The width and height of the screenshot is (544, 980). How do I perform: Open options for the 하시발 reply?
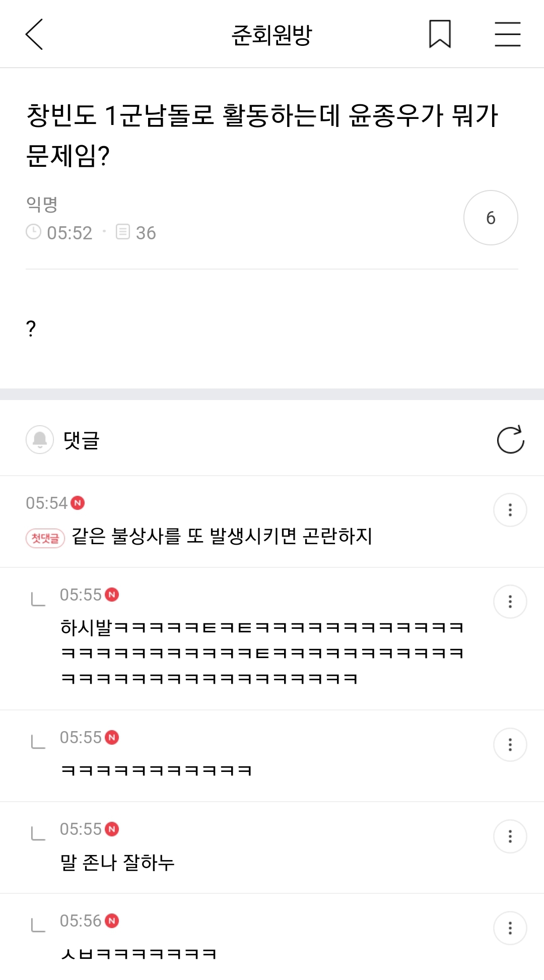tap(510, 602)
